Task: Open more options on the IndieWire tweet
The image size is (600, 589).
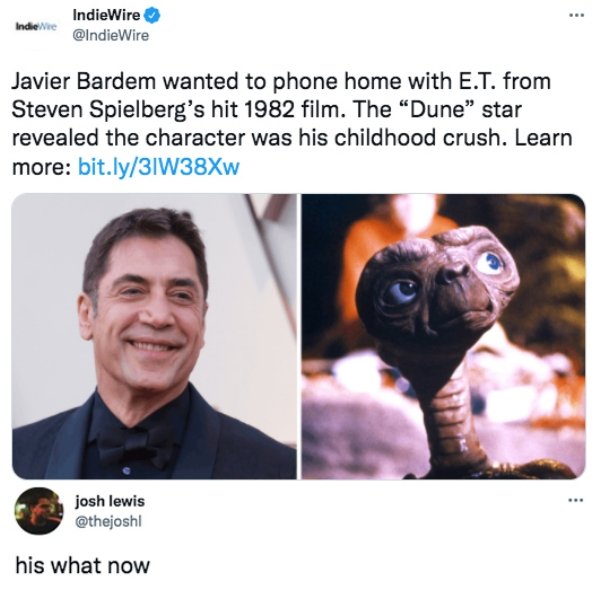Action: pyautogui.click(x=577, y=16)
